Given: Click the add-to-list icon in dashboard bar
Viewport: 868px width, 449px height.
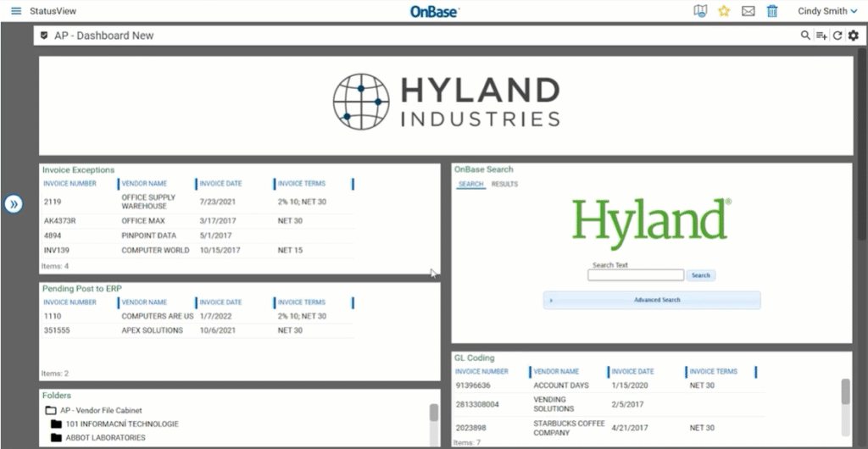Looking at the screenshot, I should click(821, 36).
